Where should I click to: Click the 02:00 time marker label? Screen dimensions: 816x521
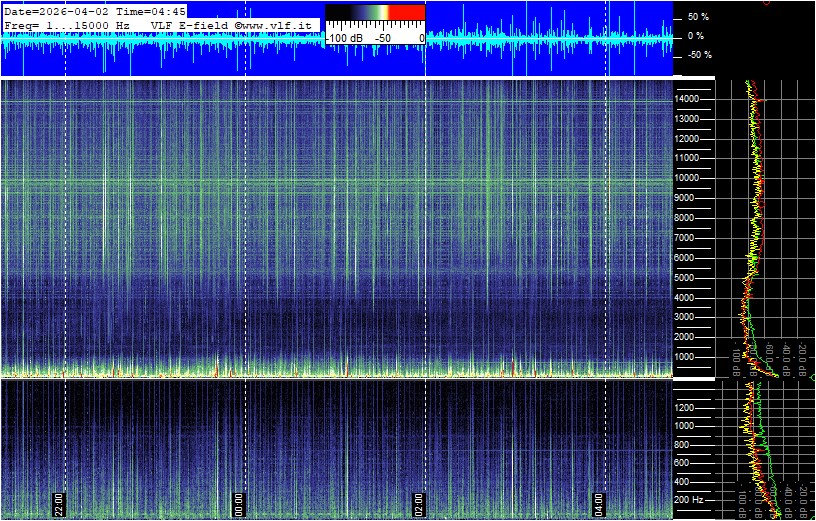tap(419, 503)
